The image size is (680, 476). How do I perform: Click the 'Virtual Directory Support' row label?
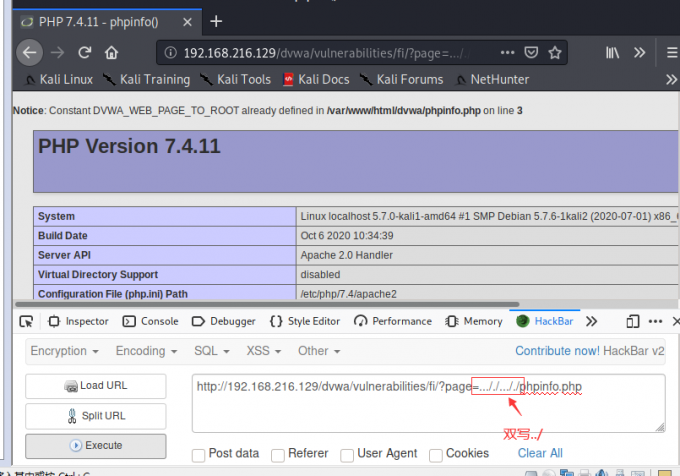pyautogui.click(x=98, y=274)
